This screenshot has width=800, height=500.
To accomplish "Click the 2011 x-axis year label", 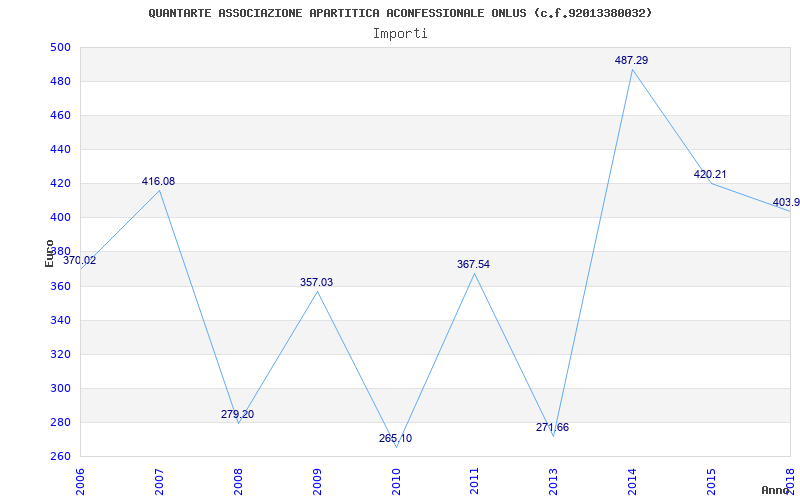I will pyautogui.click(x=474, y=482).
